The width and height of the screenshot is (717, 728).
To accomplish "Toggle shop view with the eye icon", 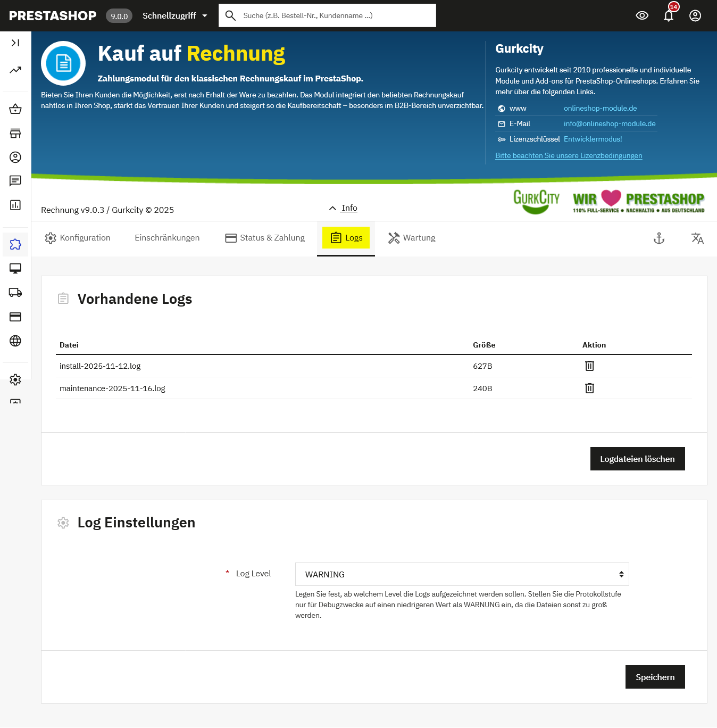I will tap(642, 15).
